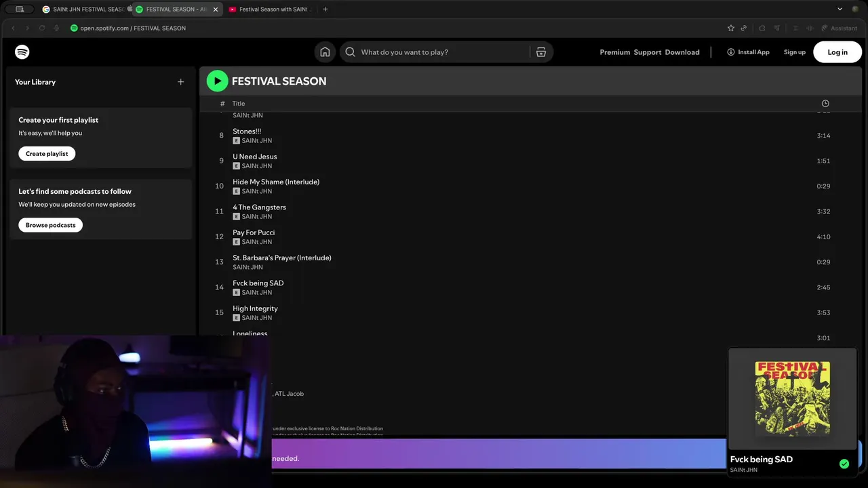The image size is (868, 488).
Task: Open the Premium link
Action: tap(614, 52)
